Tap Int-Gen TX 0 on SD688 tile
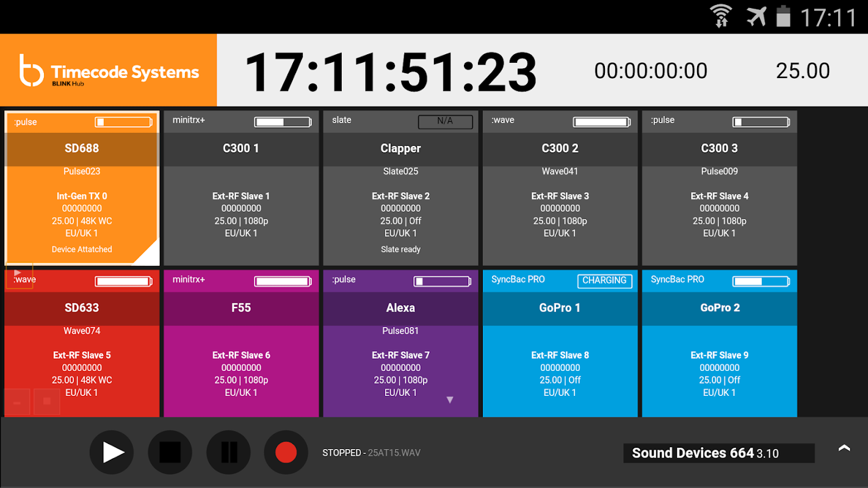 point(82,196)
